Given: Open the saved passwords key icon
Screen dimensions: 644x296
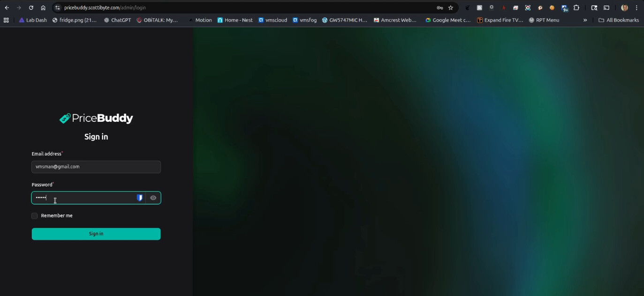Looking at the screenshot, I should [x=439, y=7].
